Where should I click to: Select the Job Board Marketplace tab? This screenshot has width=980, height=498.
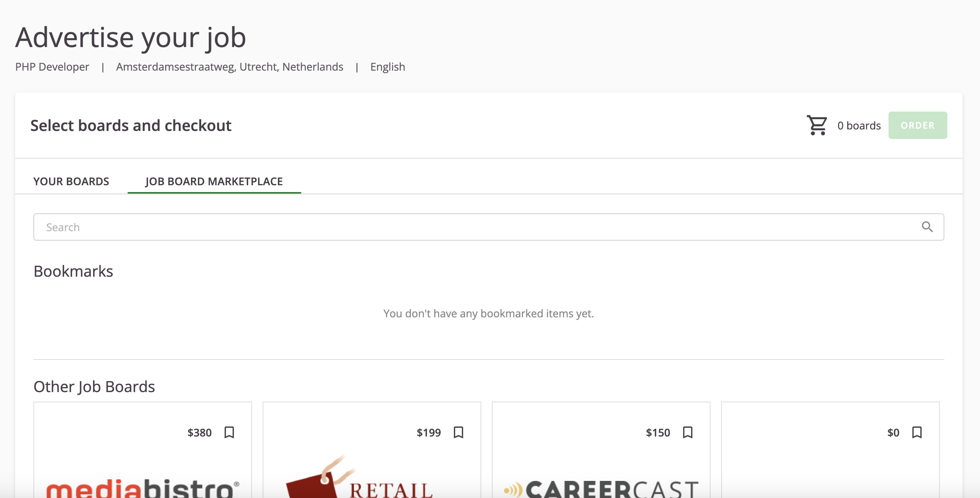click(x=214, y=181)
